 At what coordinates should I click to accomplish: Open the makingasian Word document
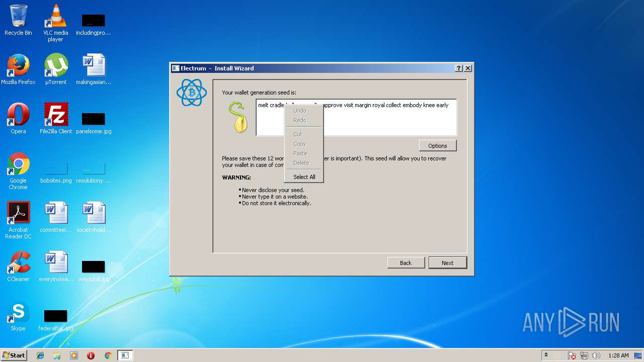point(94,69)
